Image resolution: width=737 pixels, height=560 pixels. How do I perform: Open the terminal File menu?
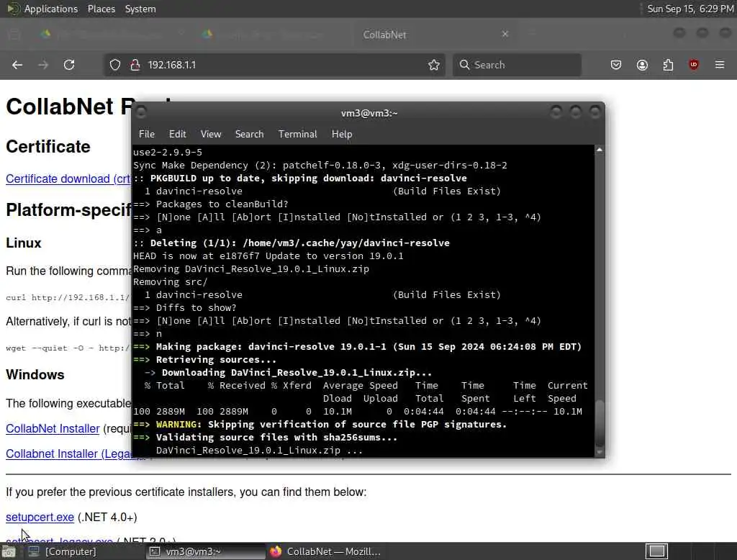point(147,134)
